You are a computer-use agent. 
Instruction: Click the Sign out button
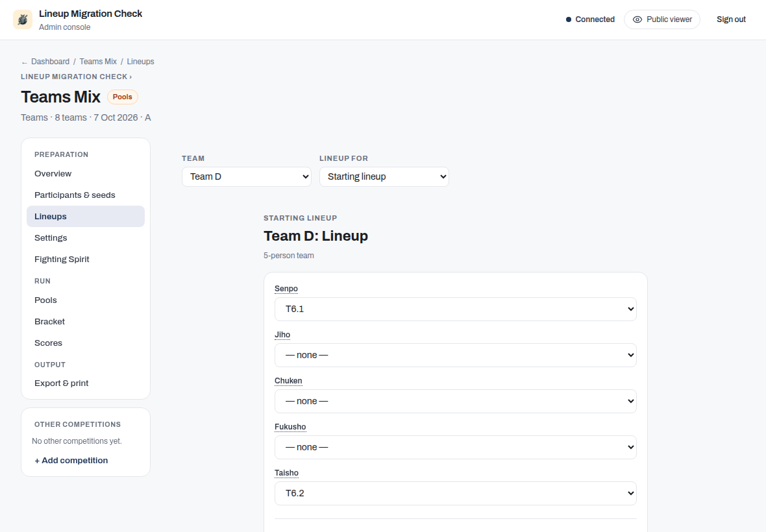click(x=731, y=19)
